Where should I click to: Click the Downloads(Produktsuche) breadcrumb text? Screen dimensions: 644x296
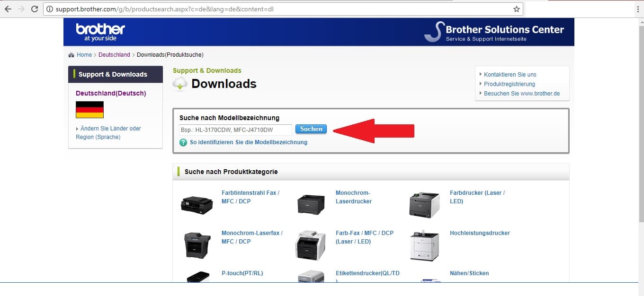[170, 55]
